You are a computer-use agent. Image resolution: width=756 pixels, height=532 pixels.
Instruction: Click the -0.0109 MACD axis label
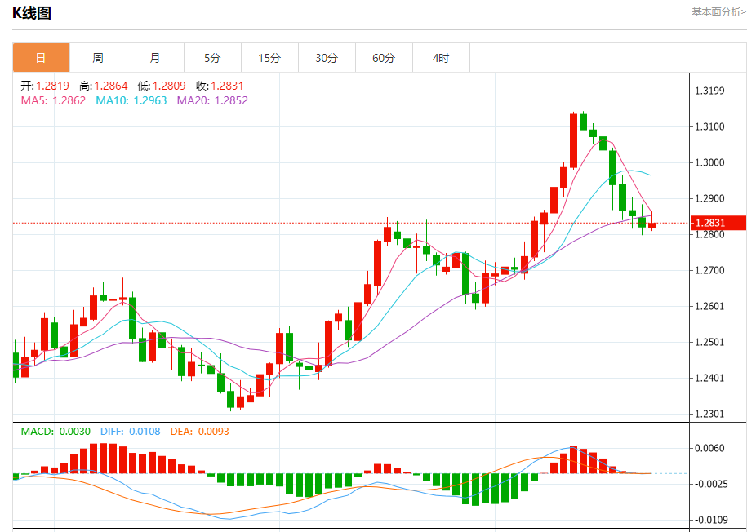tap(710, 520)
